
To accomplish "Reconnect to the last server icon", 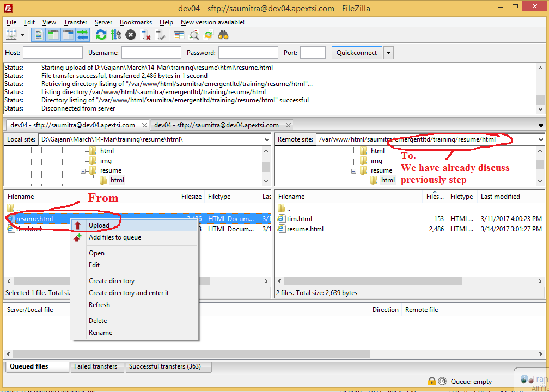I will (160, 35).
